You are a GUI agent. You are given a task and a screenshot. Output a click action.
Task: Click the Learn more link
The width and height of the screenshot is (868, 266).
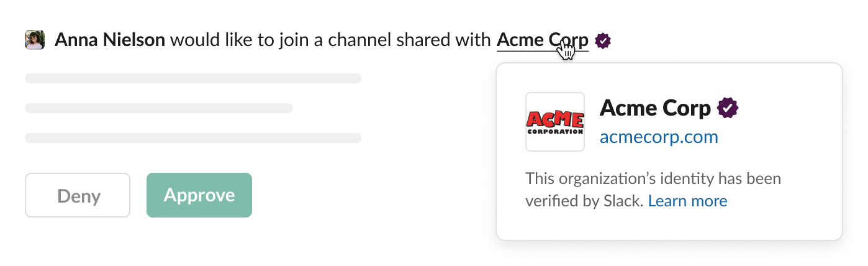pos(687,201)
